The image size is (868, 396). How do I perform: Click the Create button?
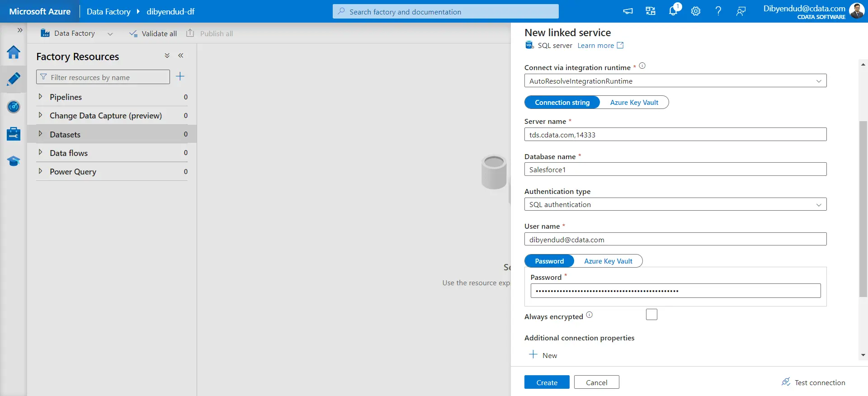pos(547,382)
